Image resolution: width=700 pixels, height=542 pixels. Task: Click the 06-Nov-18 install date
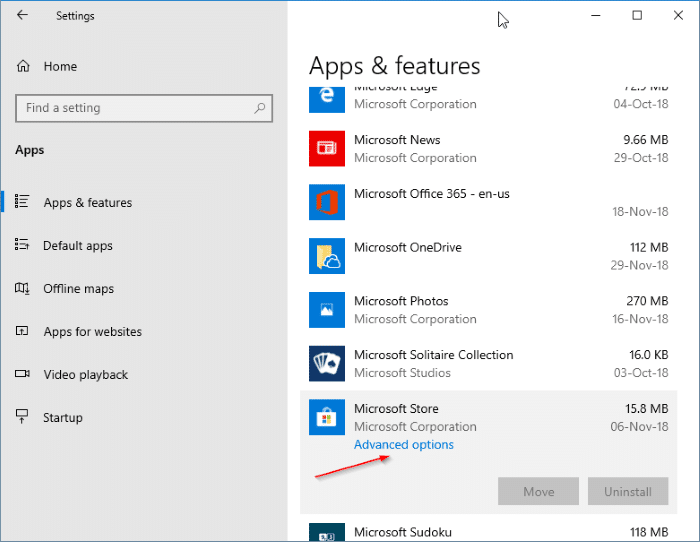tap(640, 426)
